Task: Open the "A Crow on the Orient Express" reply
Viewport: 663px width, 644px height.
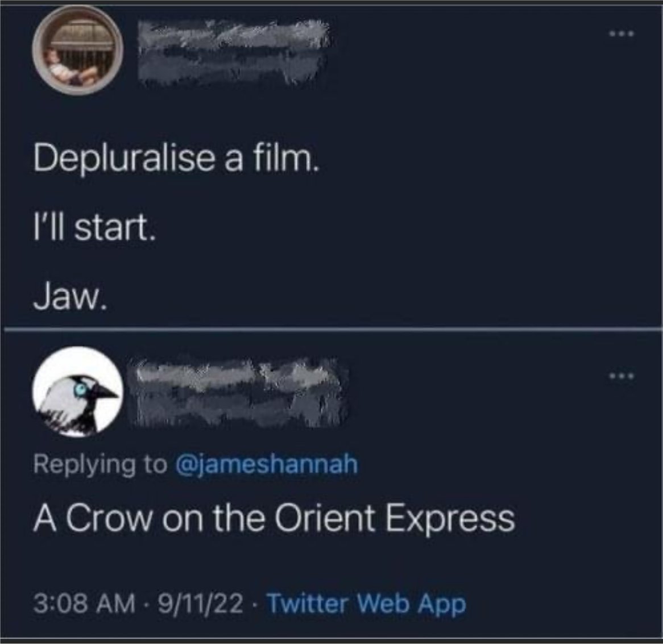Action: pyautogui.click(x=274, y=520)
